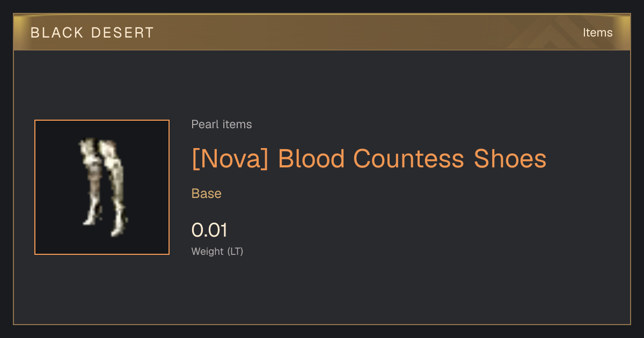Click the left boot in the item thumbnail
This screenshot has width=644, height=338.
point(91,181)
